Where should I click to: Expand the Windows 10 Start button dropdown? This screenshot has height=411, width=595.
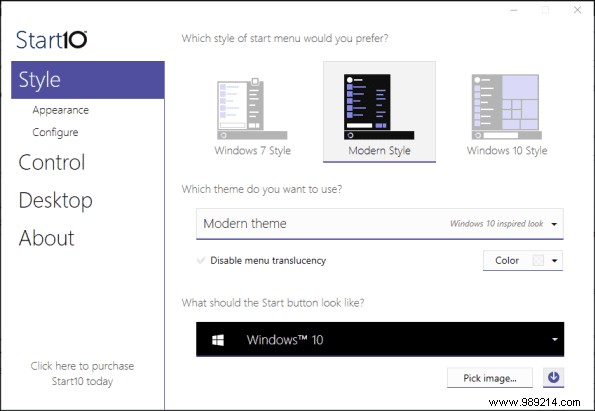(380, 339)
